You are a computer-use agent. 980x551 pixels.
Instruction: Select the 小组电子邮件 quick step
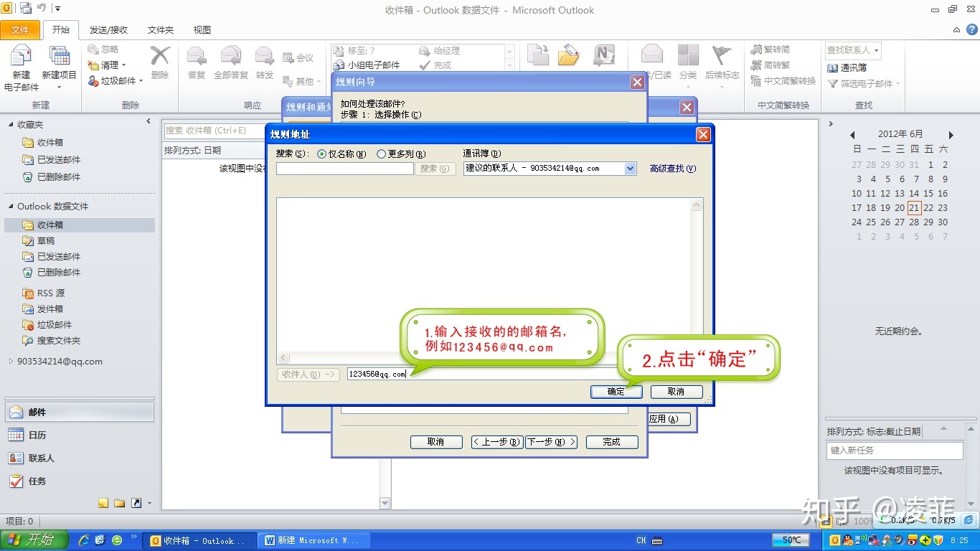(366, 65)
